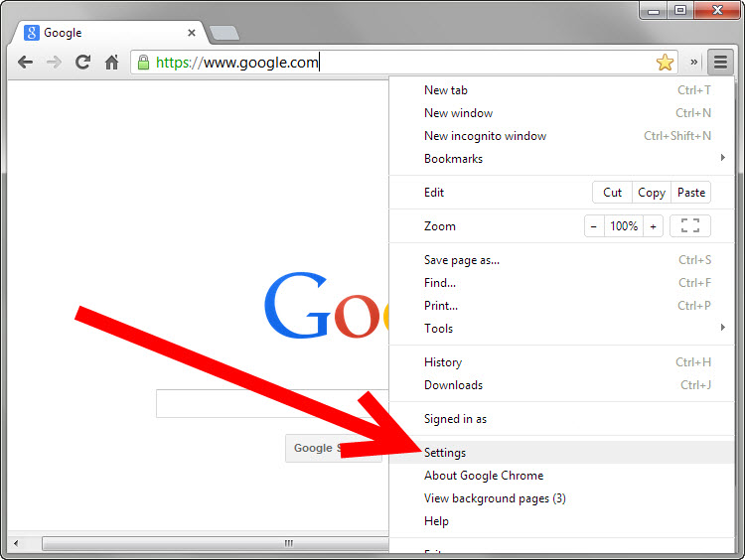Enter fullscreen mode from Zoom row

[x=690, y=225]
